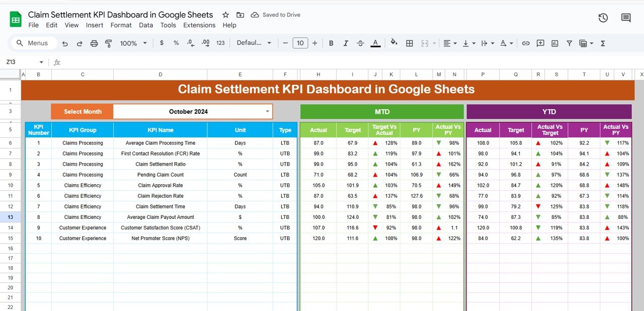Toggle strikethrough formatting
Screen dimensions: 644x311
(x=360, y=43)
